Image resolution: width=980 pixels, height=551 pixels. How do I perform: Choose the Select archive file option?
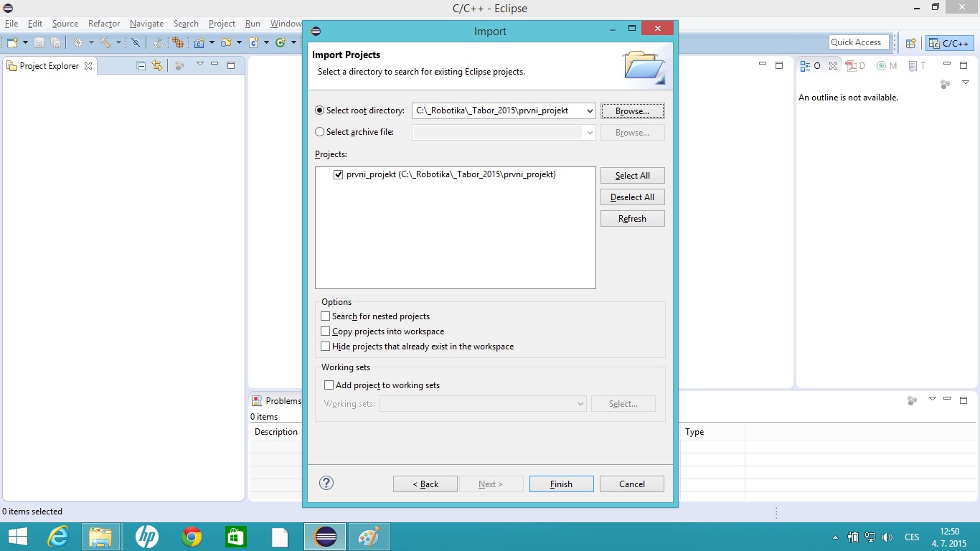coord(320,132)
